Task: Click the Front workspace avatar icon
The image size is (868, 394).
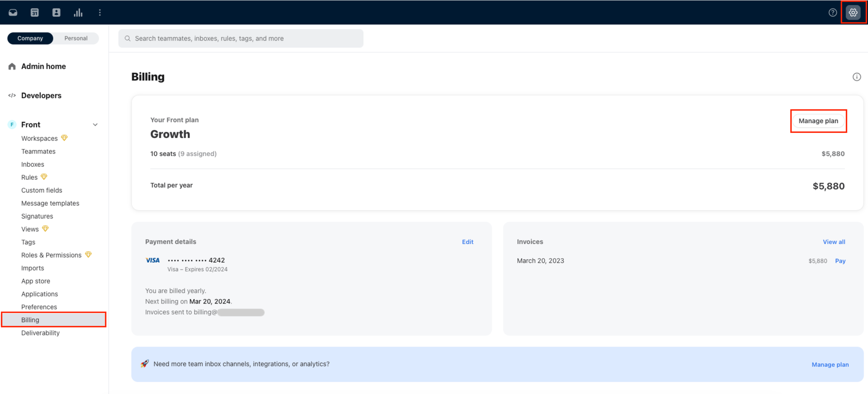Action: click(x=12, y=125)
